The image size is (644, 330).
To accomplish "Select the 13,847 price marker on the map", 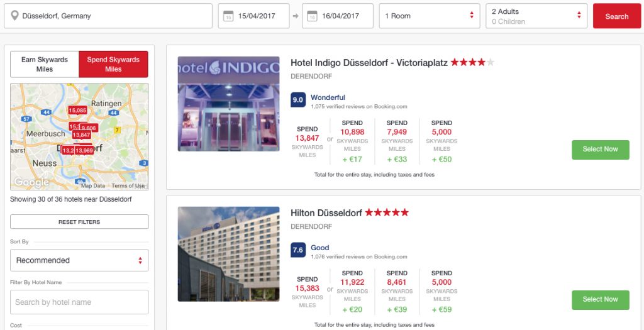I will [x=81, y=135].
